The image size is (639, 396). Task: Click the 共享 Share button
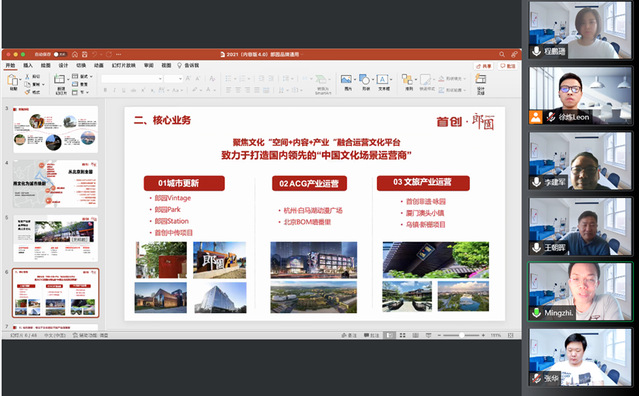[484, 66]
